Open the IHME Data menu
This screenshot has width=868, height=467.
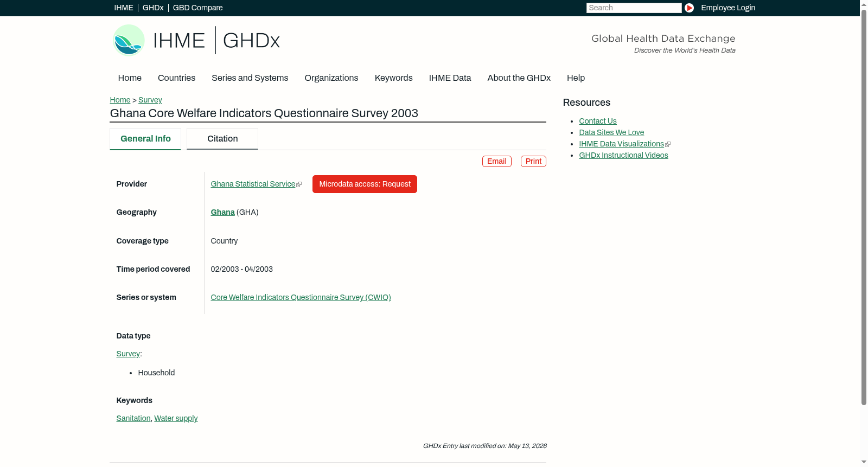(450, 78)
